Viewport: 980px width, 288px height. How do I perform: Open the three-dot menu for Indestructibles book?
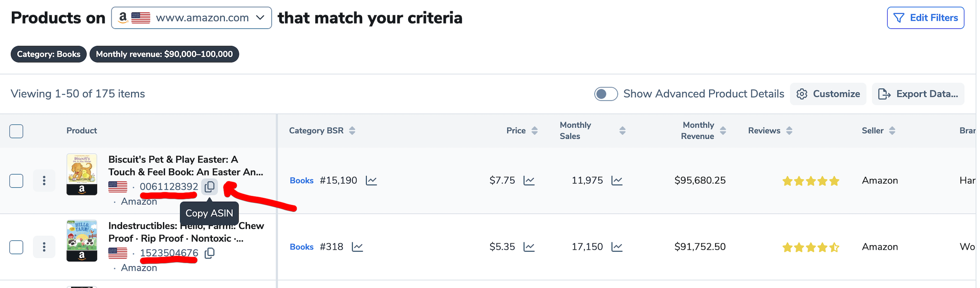click(x=44, y=247)
